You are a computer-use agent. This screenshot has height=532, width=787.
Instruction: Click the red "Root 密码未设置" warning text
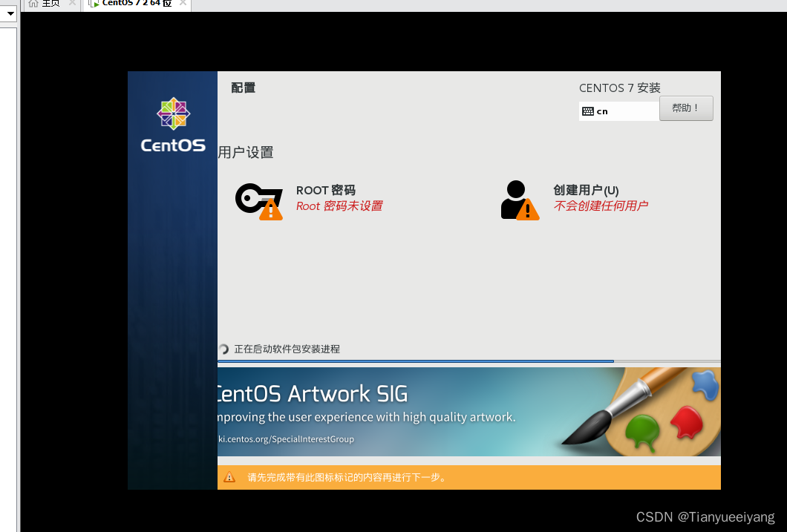(339, 206)
